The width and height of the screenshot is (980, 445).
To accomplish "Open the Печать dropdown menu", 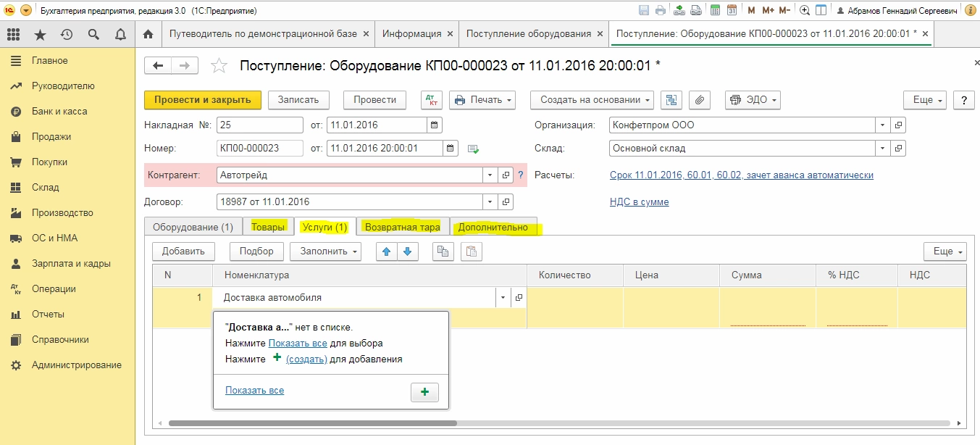I will [482, 100].
